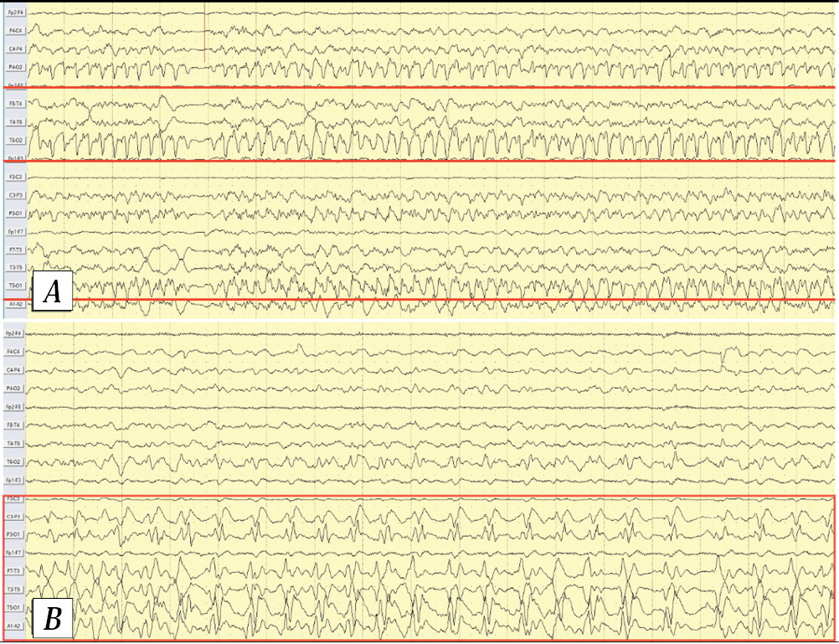Click the P4-O2 channel button in upper tracing
This screenshot has height=644, width=839.
click(16, 66)
